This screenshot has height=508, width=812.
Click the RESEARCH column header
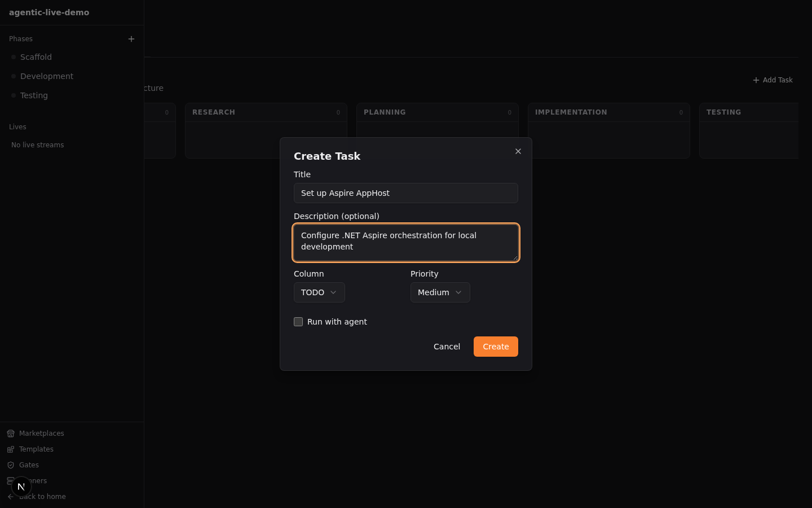pyautogui.click(x=214, y=112)
